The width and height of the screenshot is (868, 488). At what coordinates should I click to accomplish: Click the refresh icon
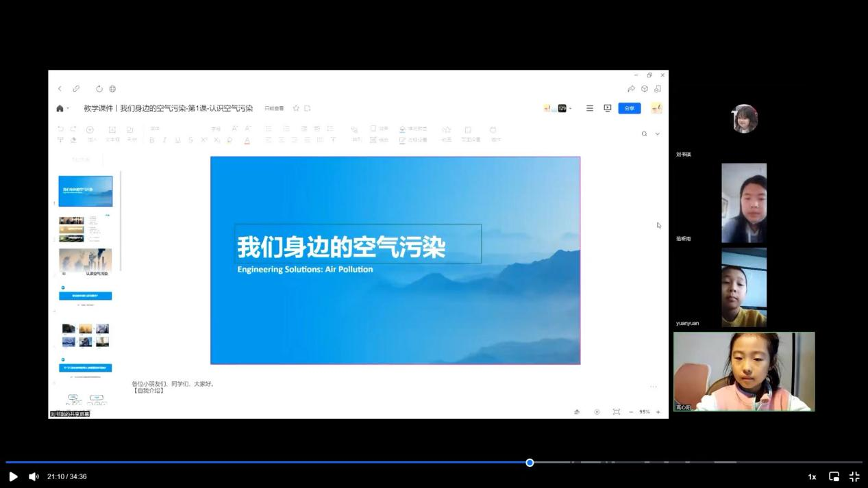(99, 89)
